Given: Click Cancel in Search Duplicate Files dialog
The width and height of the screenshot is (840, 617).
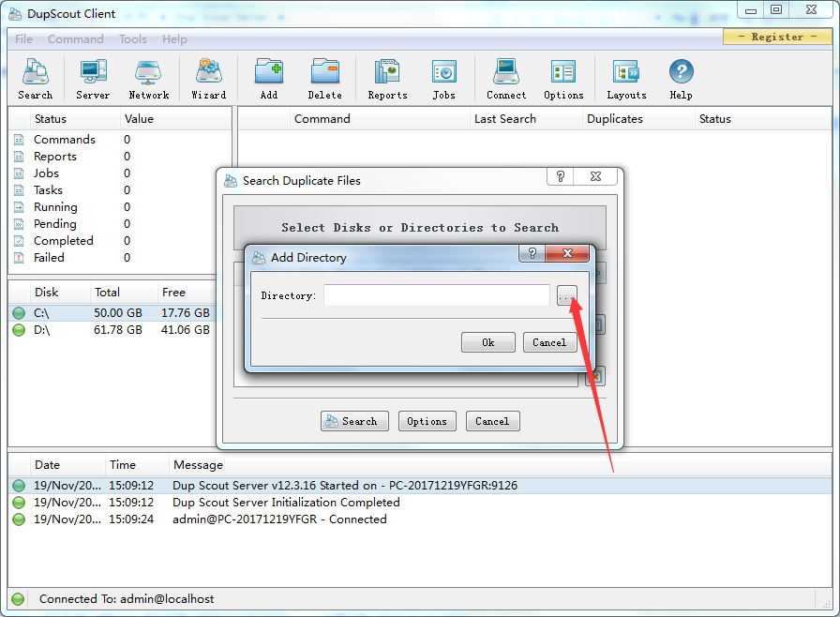Looking at the screenshot, I should (492, 421).
